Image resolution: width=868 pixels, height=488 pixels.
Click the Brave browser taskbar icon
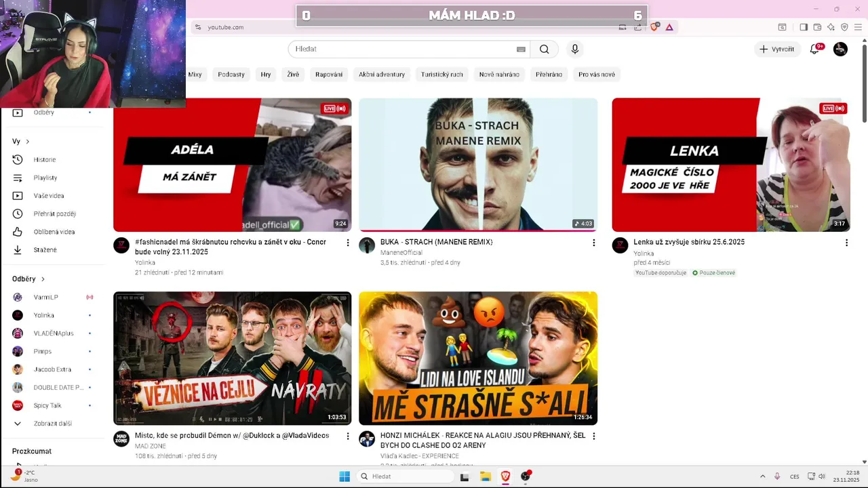click(x=505, y=476)
